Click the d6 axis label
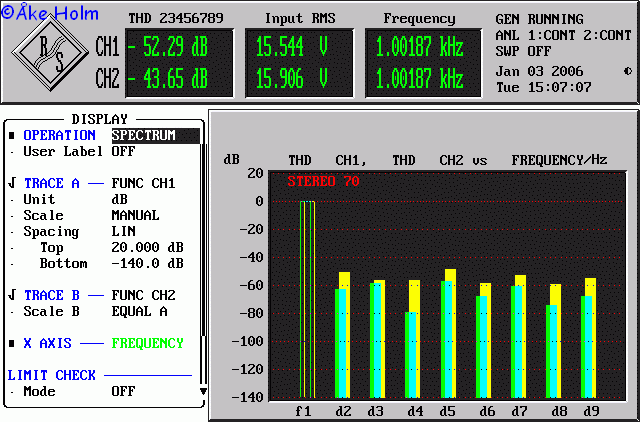Screen dimensions: 640x422 [487, 411]
